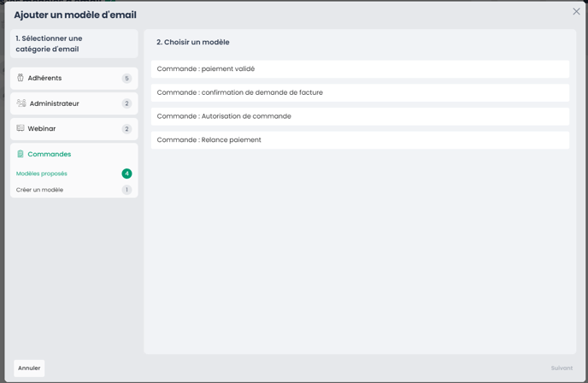Screen dimensions: 588x383
Task: Expand the Adhérents category
Action: pyautogui.click(x=73, y=79)
